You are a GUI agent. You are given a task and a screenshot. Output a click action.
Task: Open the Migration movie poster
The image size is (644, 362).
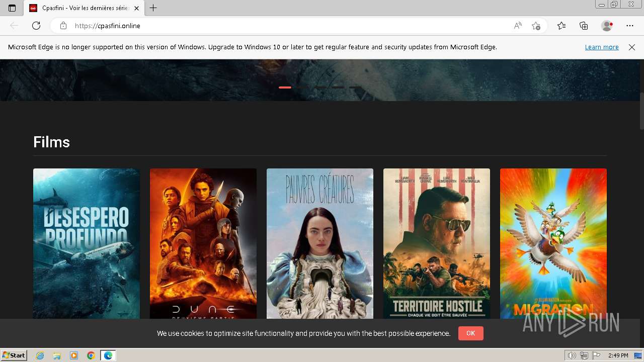tap(553, 243)
